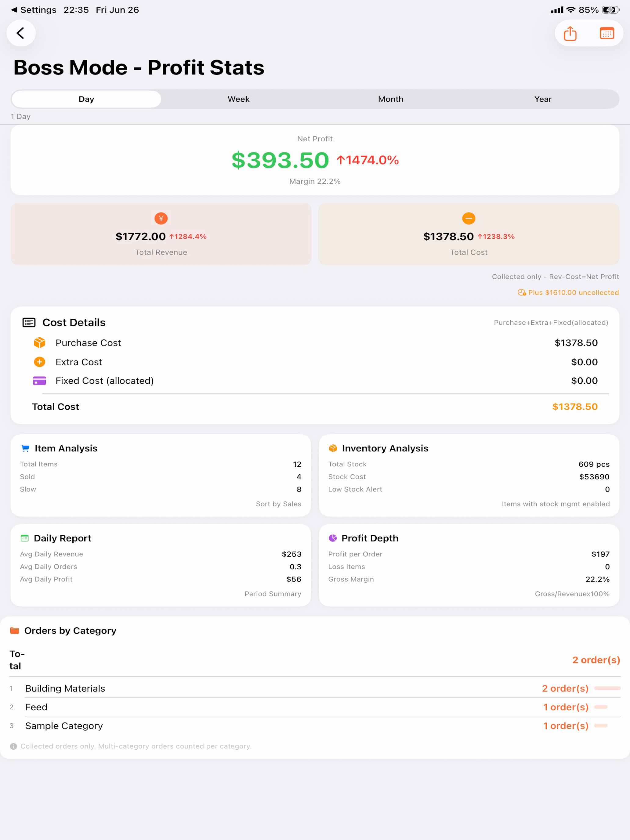Tap the Gross Margin 22.2% value
Image resolution: width=630 pixels, height=840 pixels.
click(x=597, y=579)
